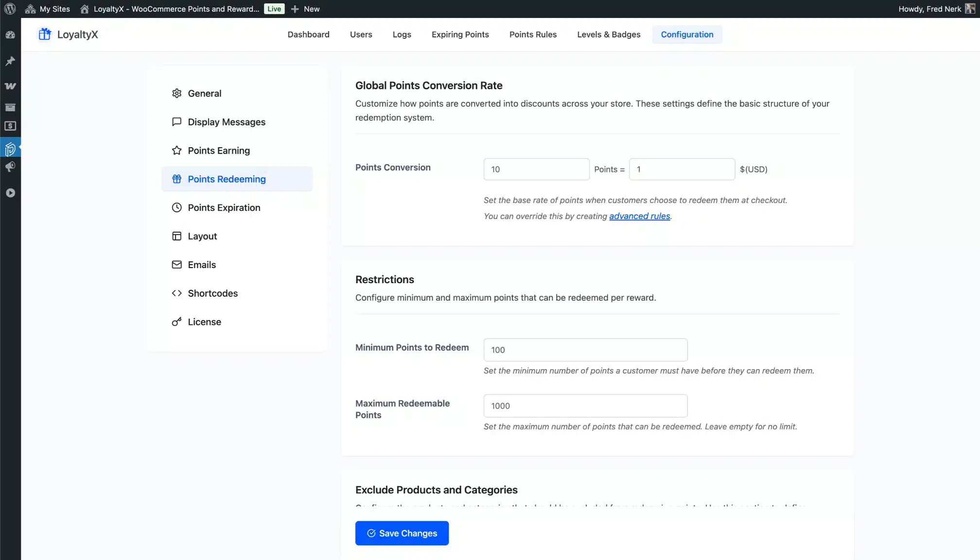Open the WooCommerce icon in sidebar

10,86
